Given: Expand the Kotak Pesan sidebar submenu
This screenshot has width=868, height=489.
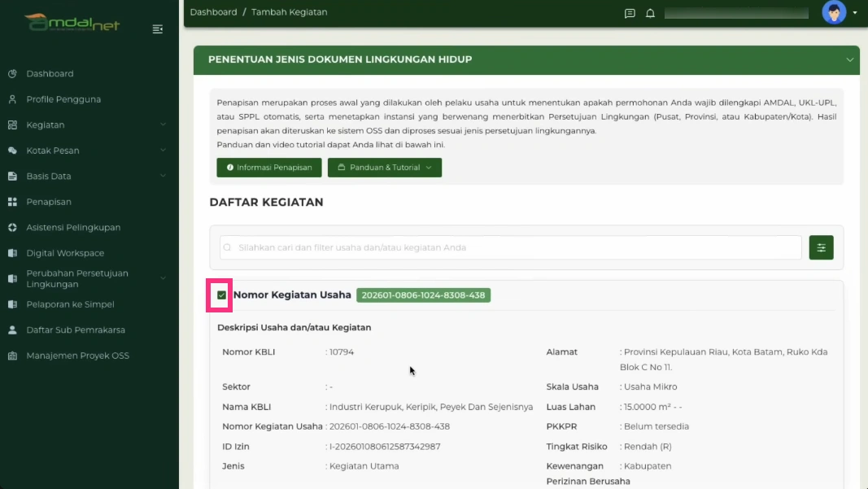Looking at the screenshot, I should coord(163,151).
